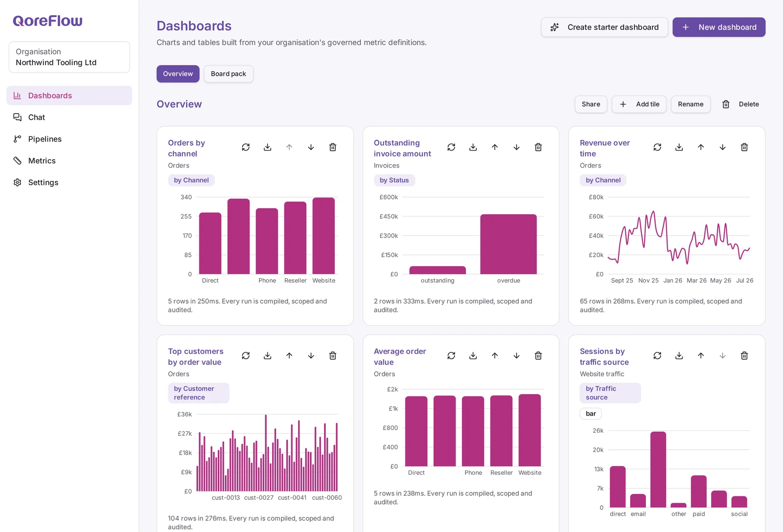Click the Average order value tile title
Image resolution: width=783 pixels, height=532 pixels.
(x=400, y=357)
